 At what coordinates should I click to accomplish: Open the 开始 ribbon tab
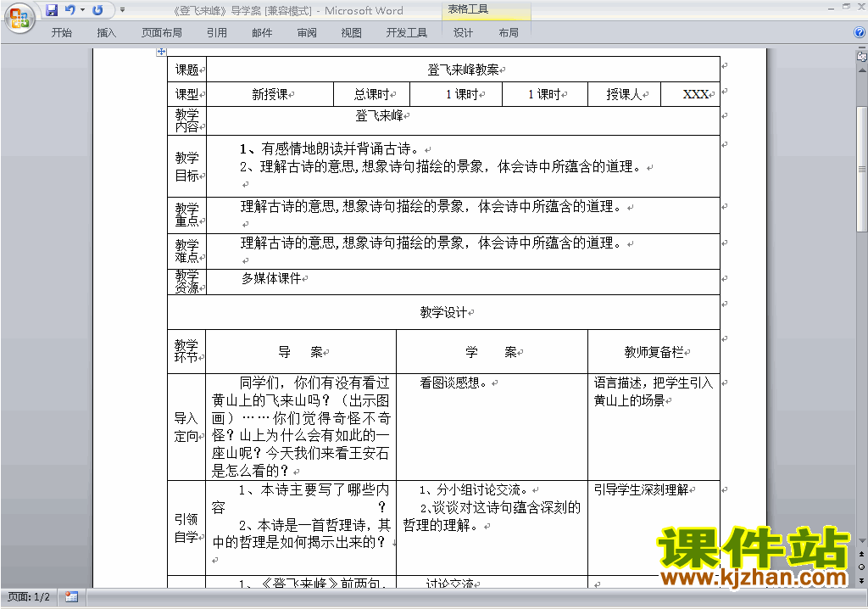coord(61,33)
